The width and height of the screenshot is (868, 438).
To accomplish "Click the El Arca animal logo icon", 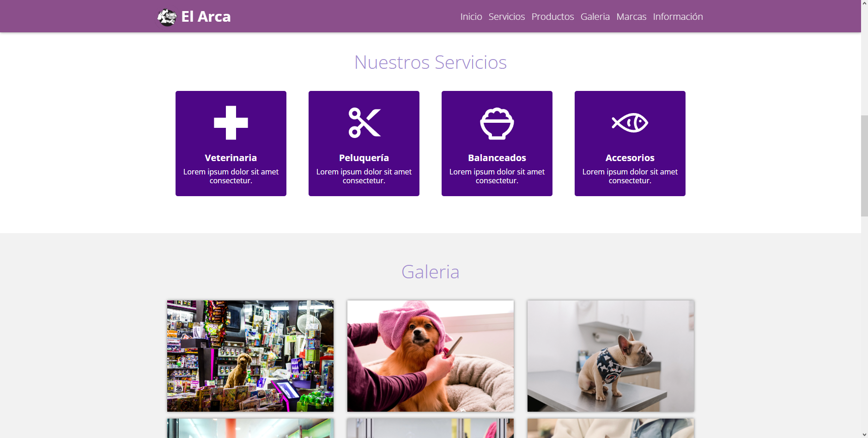I will pos(167,17).
